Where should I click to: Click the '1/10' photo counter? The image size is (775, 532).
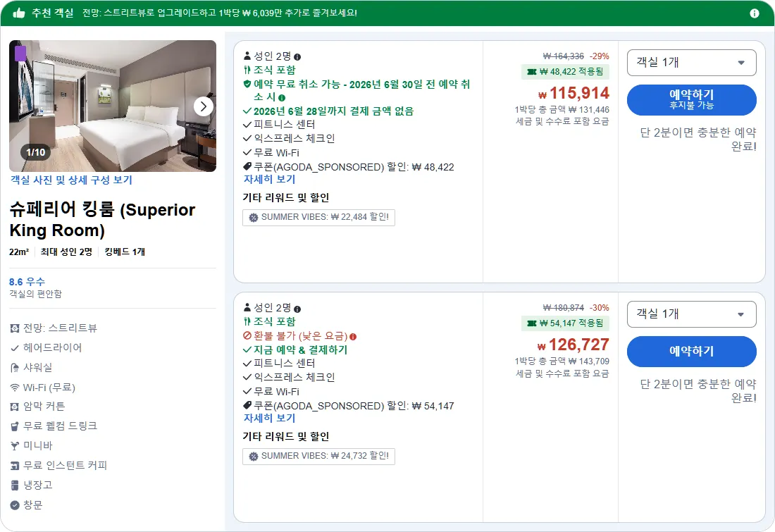pyautogui.click(x=36, y=152)
